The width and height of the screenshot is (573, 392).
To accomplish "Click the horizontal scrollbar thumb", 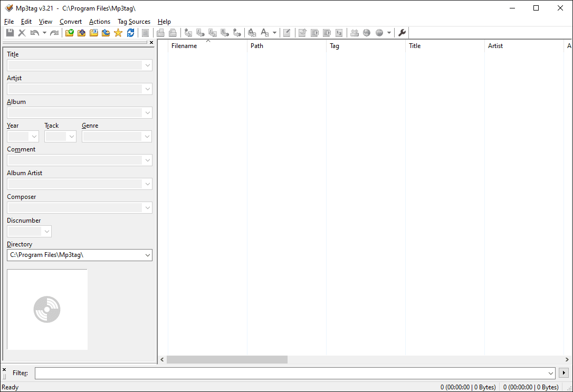I will 227,359.
